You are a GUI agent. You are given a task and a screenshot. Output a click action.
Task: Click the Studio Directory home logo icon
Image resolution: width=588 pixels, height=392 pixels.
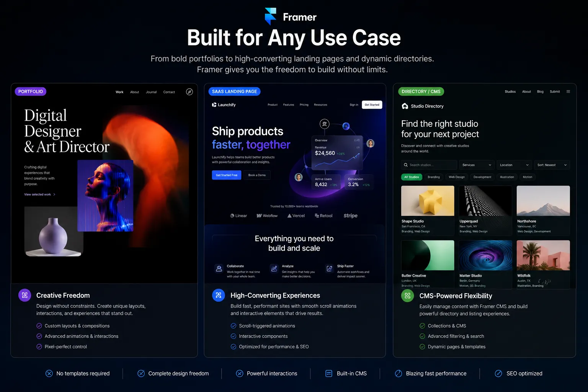405,106
